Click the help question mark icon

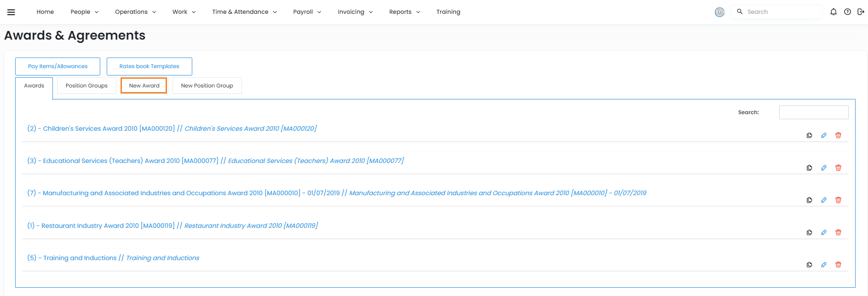847,12
